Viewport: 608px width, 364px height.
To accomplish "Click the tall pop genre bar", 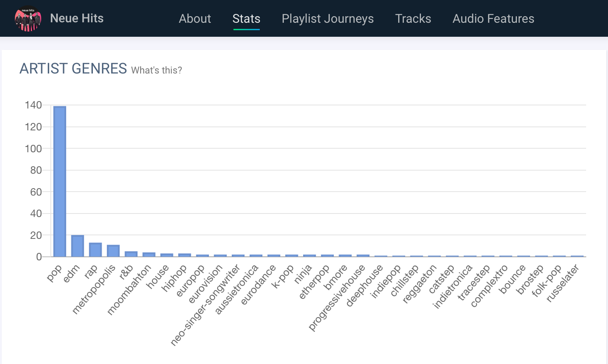I will [x=60, y=182].
